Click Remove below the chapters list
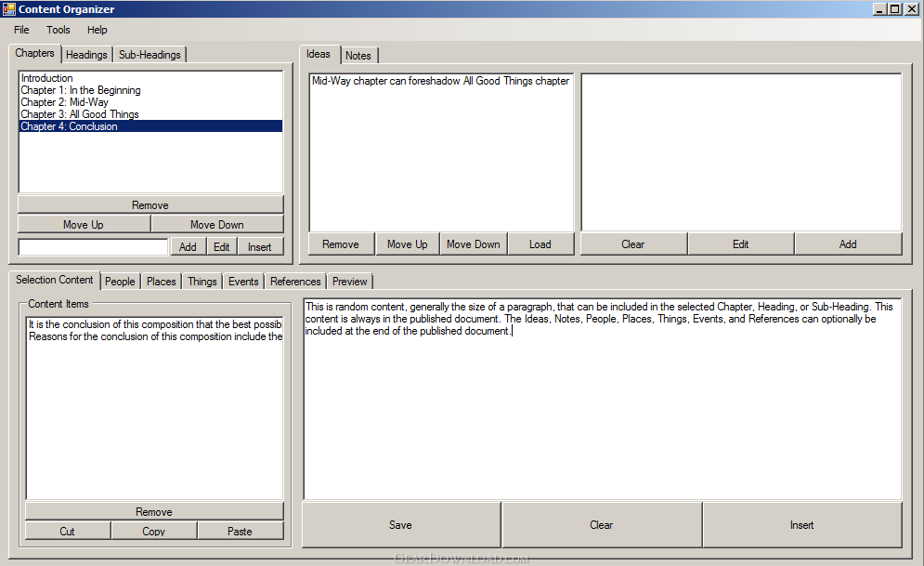 (x=150, y=205)
